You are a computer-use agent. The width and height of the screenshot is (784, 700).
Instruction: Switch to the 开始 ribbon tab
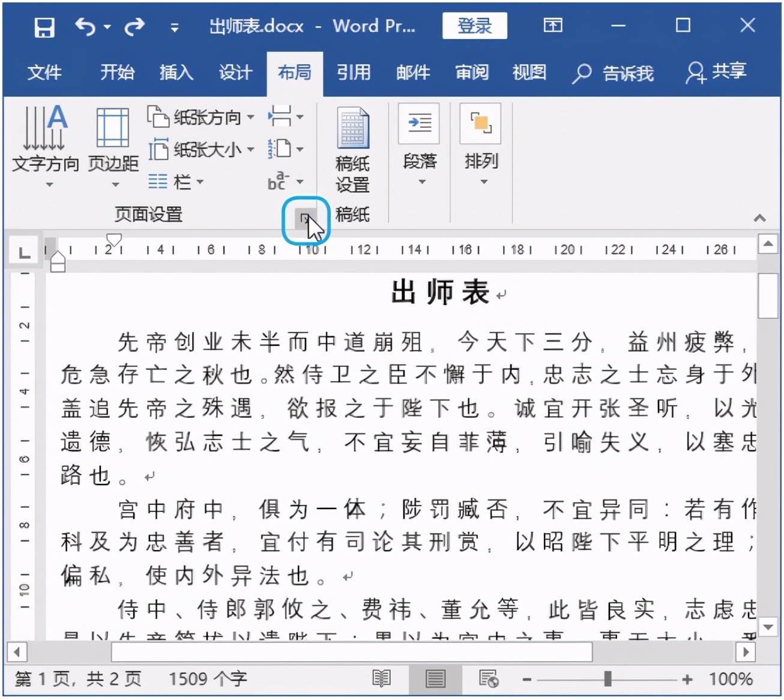116,73
